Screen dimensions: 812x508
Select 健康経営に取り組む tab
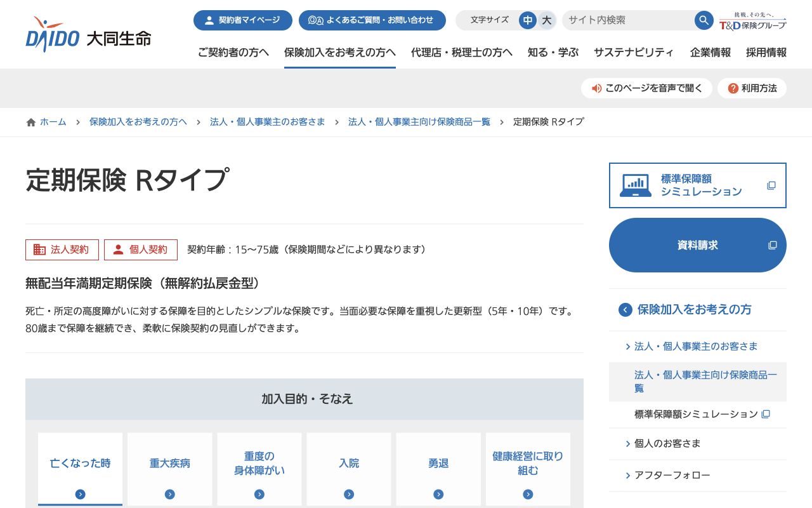point(528,469)
